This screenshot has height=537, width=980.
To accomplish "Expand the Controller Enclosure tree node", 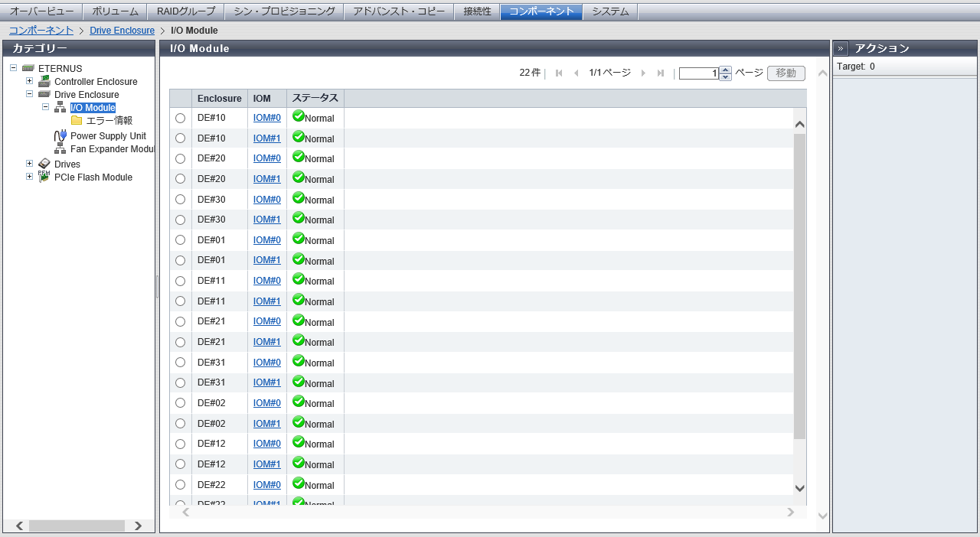I will 30,81.
